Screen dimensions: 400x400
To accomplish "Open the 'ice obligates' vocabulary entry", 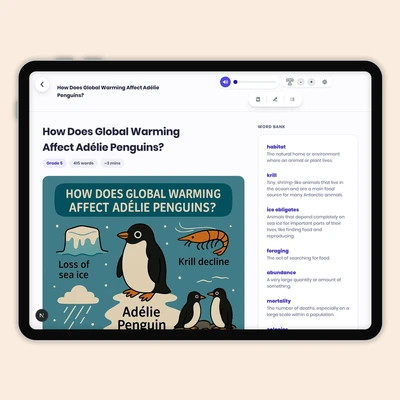I will 283,210.
